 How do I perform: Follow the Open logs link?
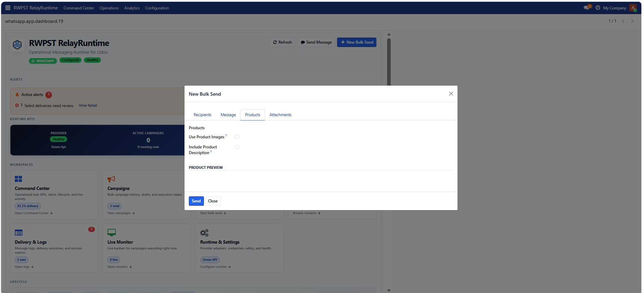[x=24, y=267]
